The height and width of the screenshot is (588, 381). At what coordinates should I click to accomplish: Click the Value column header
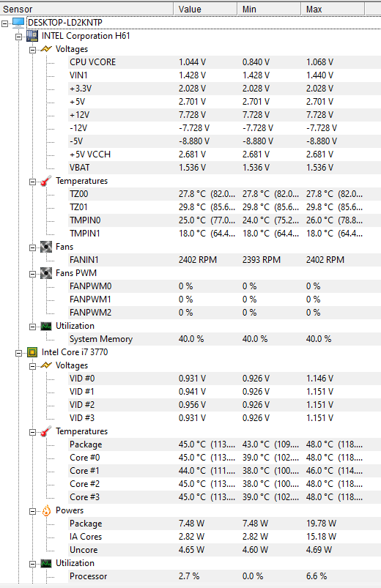(205, 9)
